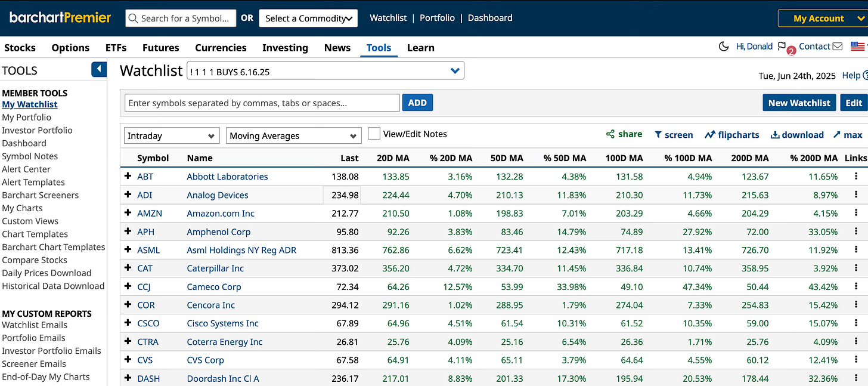Open the Futures menu
Screen dimensions: 868x386
coord(160,48)
